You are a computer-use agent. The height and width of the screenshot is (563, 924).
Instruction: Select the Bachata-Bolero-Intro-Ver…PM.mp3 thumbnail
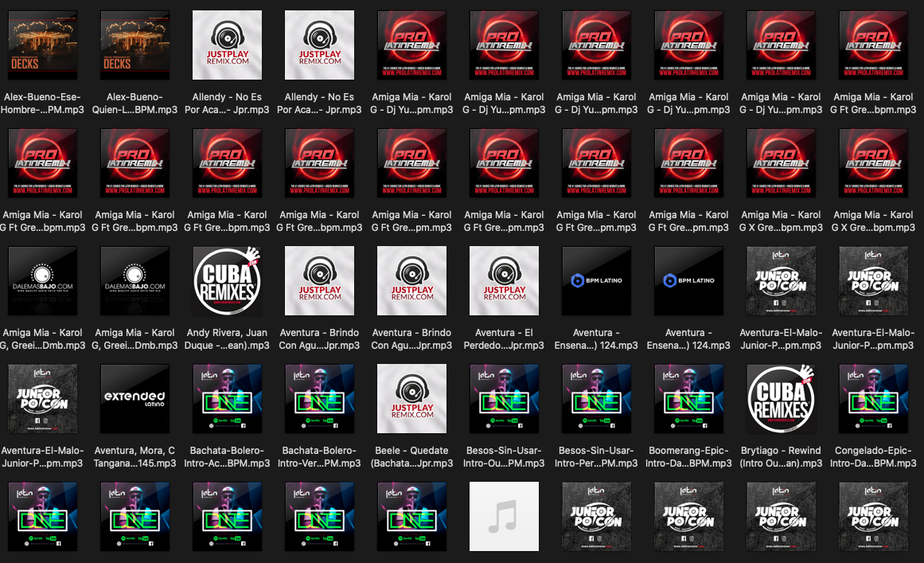(x=319, y=398)
